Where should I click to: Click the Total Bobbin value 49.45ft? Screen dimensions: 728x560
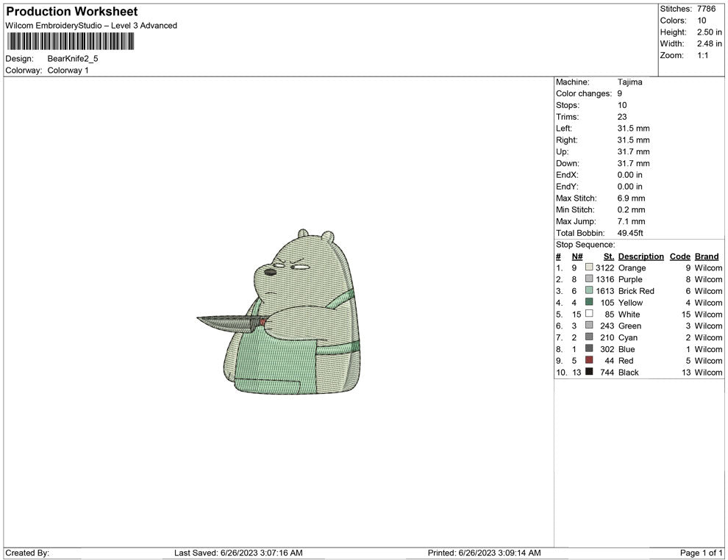[630, 233]
